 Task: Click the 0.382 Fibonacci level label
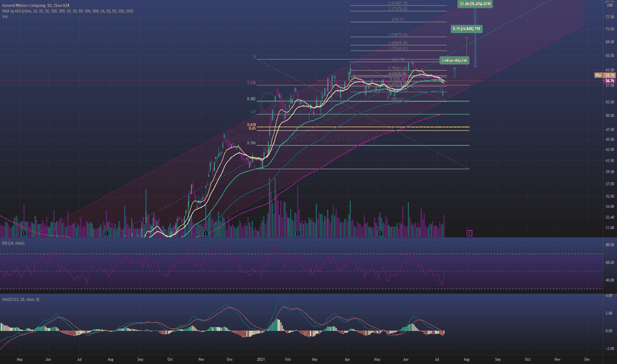(x=251, y=99)
